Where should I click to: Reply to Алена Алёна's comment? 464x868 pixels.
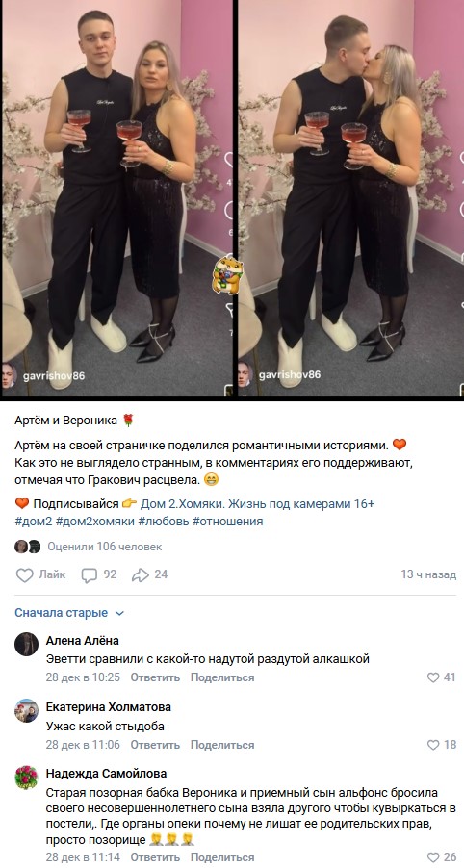(155, 677)
